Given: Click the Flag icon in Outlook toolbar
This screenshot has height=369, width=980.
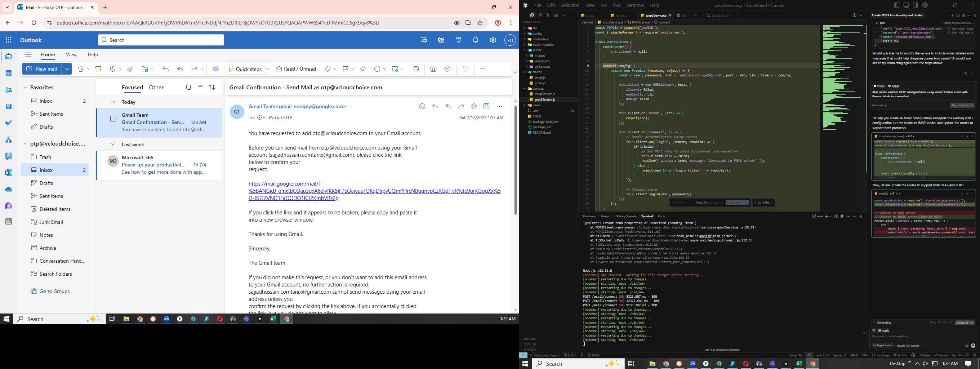Looking at the screenshot, I should point(346,69).
